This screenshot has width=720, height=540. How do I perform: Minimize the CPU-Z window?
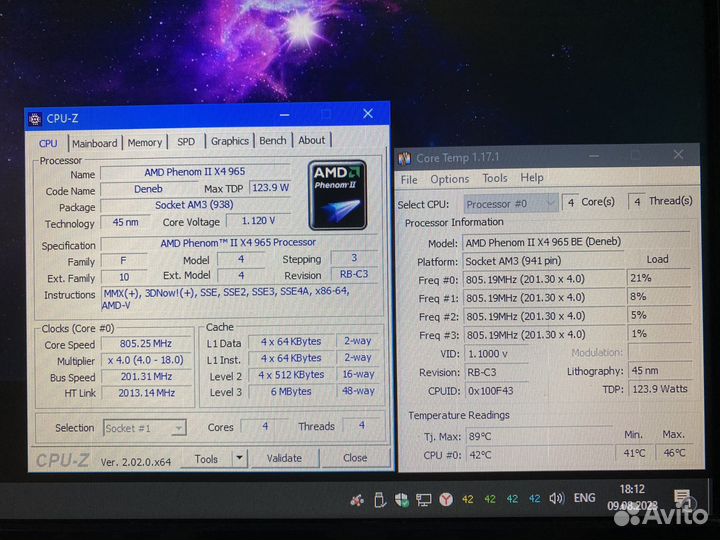point(285,115)
